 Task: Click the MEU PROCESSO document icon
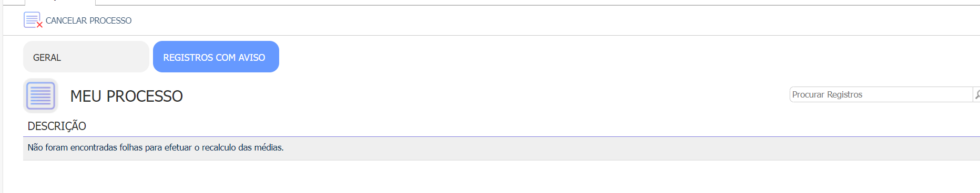click(40, 95)
